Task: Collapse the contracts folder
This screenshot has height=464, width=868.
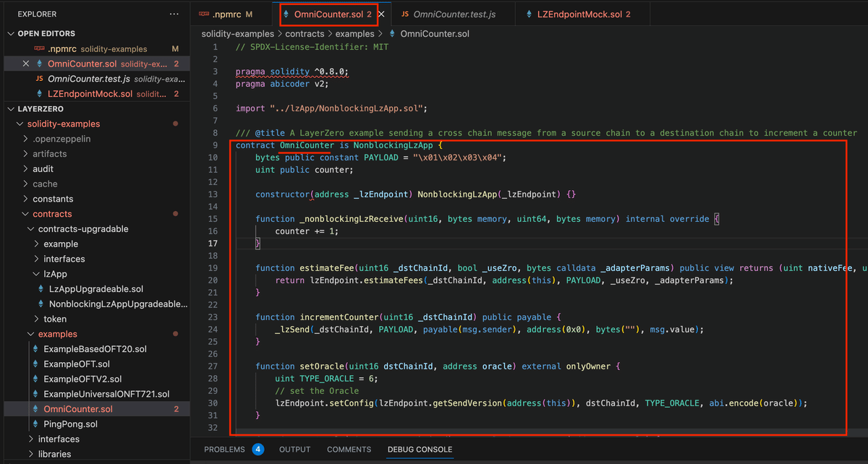Action: coord(52,214)
